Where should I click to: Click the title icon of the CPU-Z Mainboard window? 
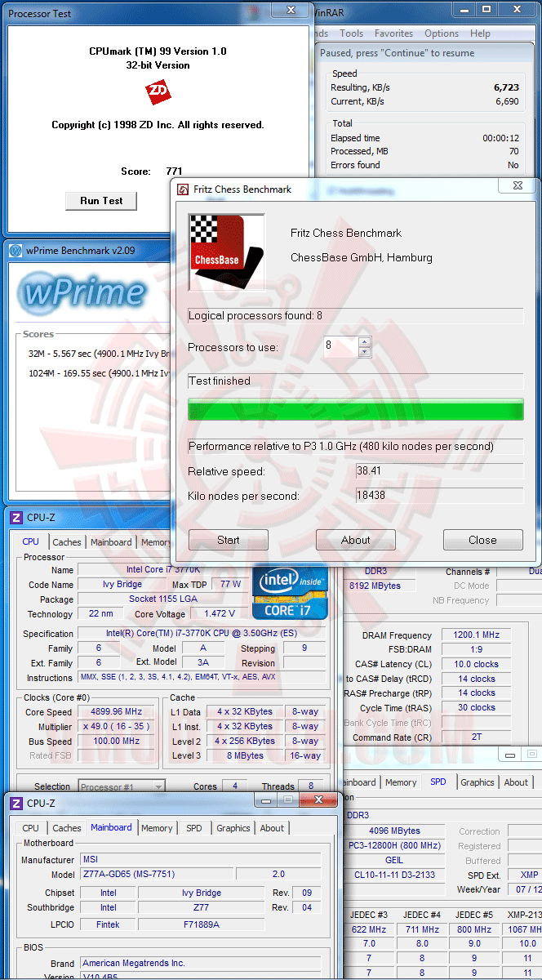click(x=16, y=803)
